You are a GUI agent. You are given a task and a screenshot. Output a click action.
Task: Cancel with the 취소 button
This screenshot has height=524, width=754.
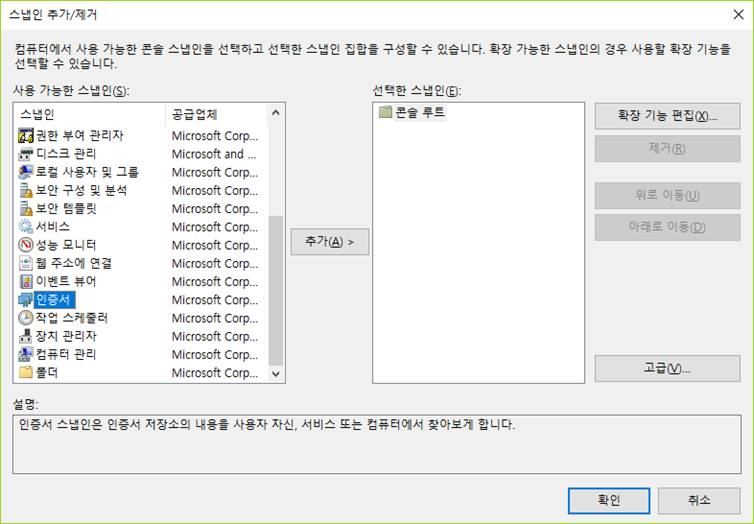click(x=699, y=500)
